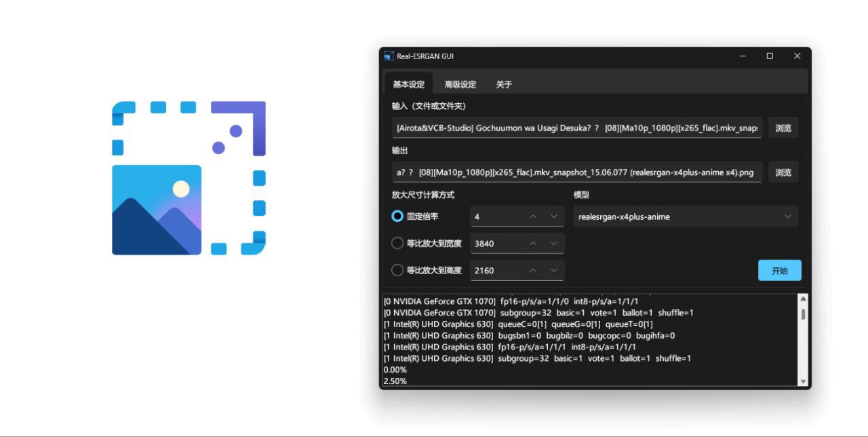The image size is (868, 437).
Task: Click the Real-ESRGAN app icon in title bar
Action: pos(389,56)
